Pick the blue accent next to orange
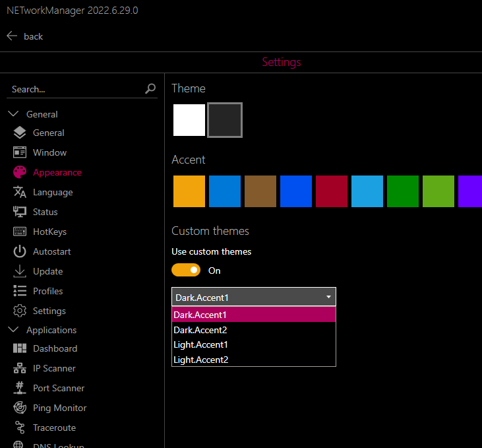482x448 pixels. (x=225, y=191)
